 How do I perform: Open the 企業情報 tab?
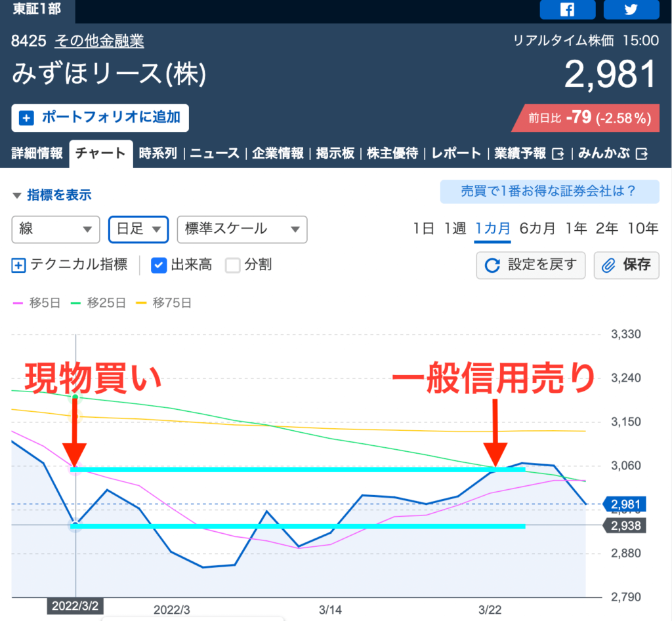coord(278,153)
